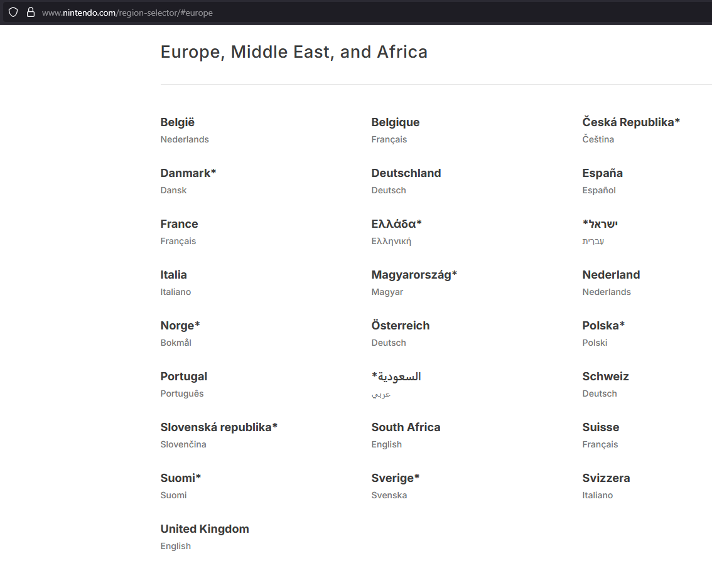The image size is (712, 588).
Task: Select België Nederlands region
Action: (x=185, y=130)
